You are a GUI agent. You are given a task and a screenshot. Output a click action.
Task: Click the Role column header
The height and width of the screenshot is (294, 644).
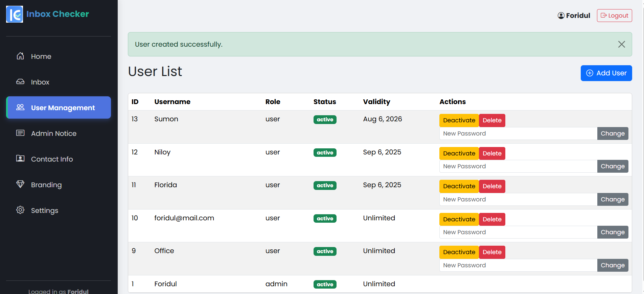tap(273, 102)
